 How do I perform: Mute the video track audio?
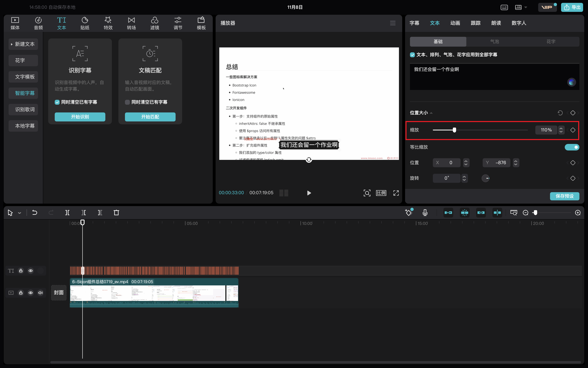click(x=40, y=293)
